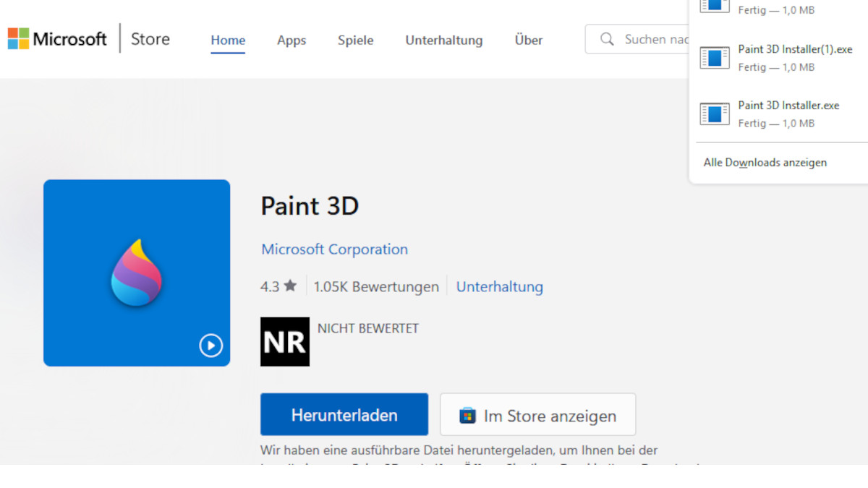Select the Home tab
Screen dimensions: 868x488
228,40
